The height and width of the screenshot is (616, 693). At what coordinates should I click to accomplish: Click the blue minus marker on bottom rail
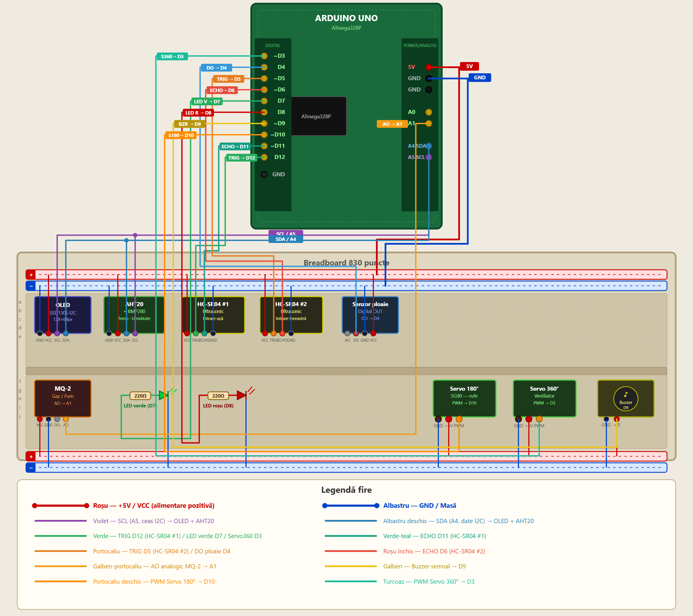click(x=31, y=468)
